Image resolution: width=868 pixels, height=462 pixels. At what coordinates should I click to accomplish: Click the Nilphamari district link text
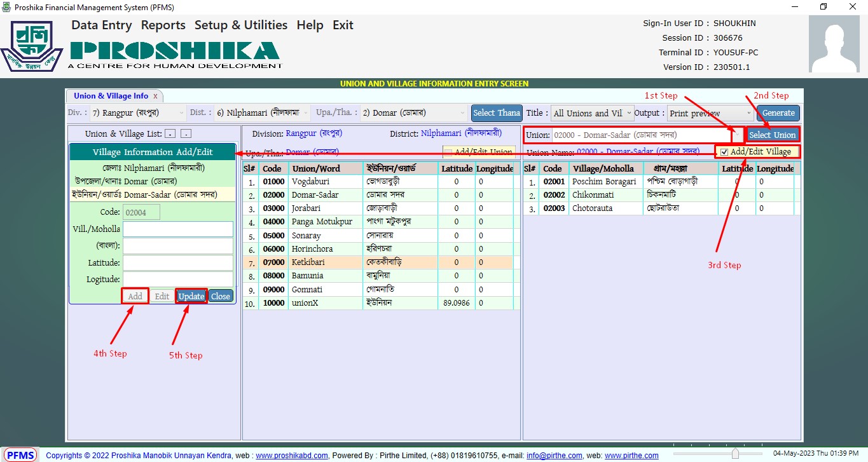click(461, 133)
